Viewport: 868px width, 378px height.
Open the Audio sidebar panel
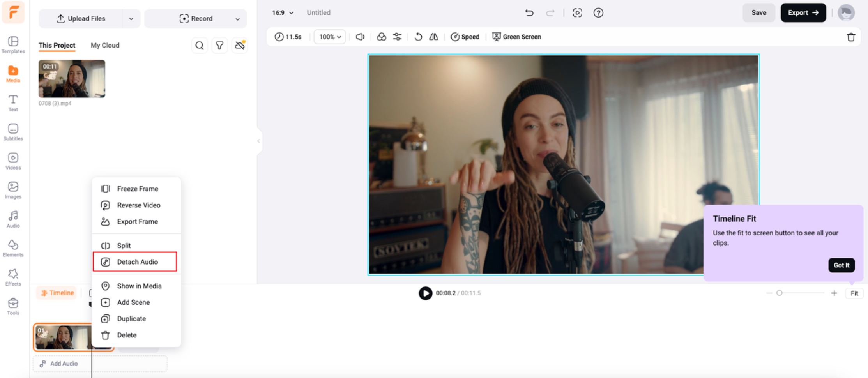tap(13, 219)
